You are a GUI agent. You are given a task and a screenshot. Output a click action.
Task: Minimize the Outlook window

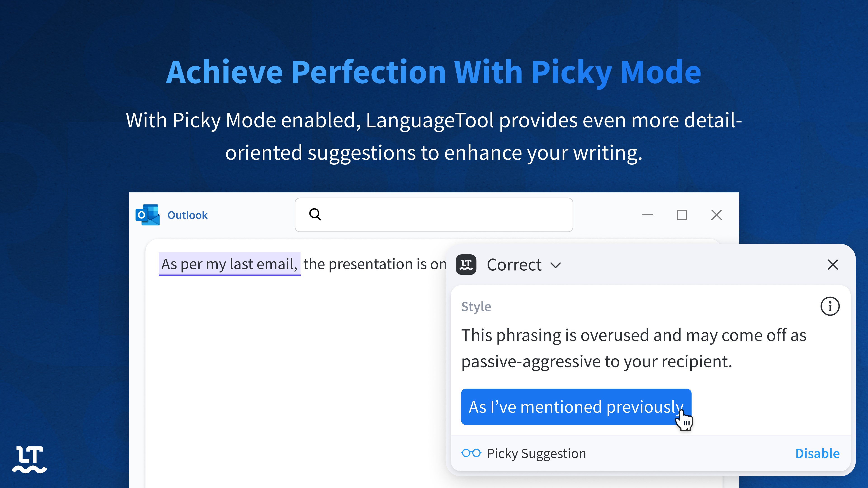pyautogui.click(x=647, y=215)
